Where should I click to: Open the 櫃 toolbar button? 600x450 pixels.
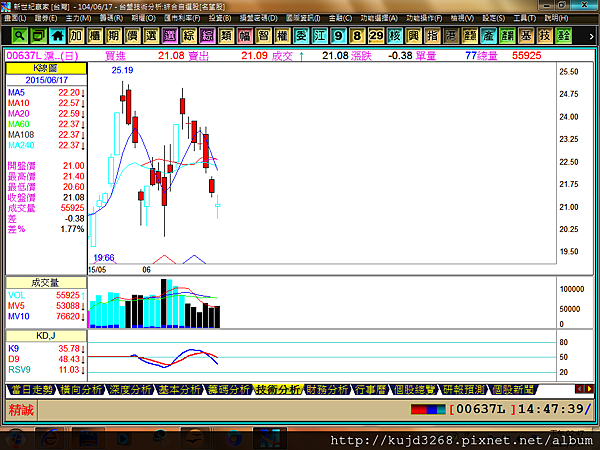click(x=95, y=36)
